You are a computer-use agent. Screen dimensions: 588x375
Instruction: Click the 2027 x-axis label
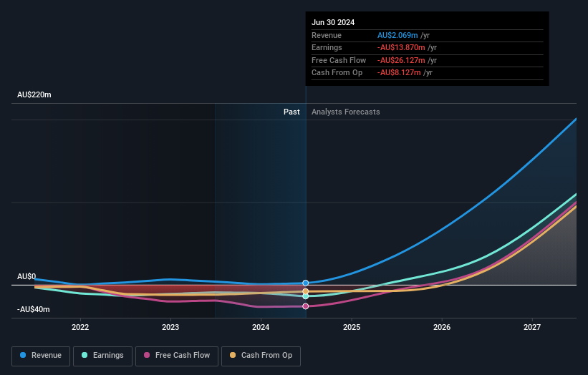click(x=532, y=328)
